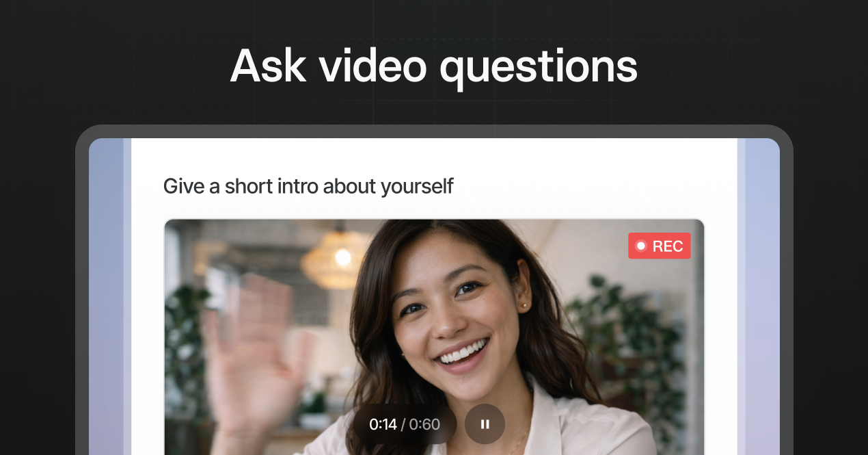Image resolution: width=868 pixels, height=455 pixels.
Task: Select the 'Give a short intro about yourself' question
Action: (x=308, y=186)
